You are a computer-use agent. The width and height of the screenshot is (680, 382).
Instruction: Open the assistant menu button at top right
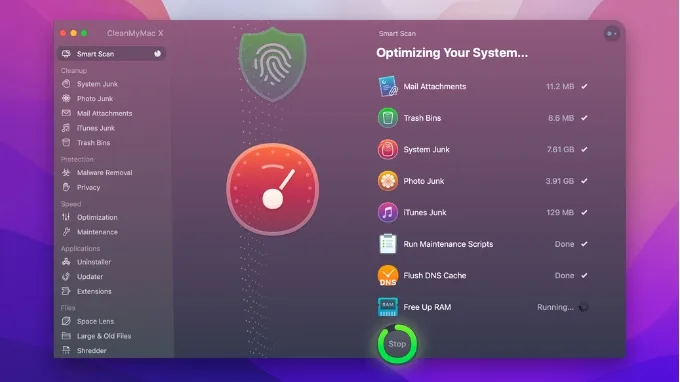point(611,34)
